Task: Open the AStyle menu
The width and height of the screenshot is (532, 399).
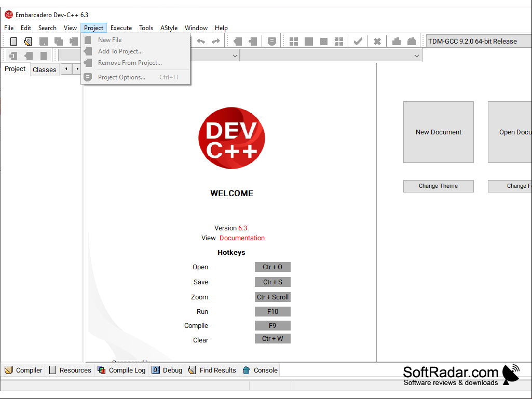Action: (169, 28)
